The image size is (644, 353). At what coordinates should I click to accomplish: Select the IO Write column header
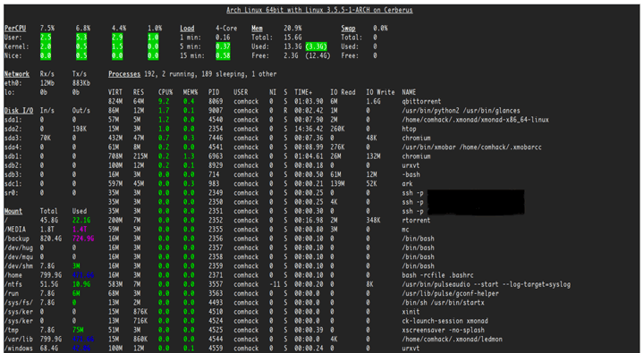[x=380, y=92]
